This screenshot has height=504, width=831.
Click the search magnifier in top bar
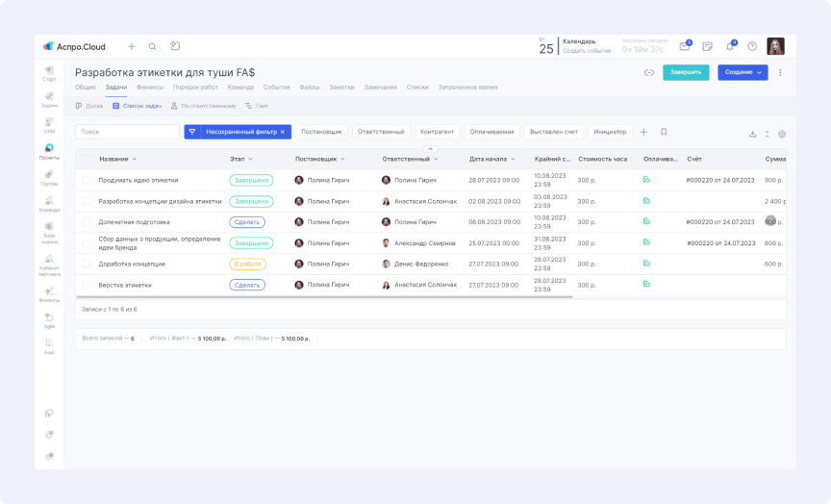[x=152, y=46]
